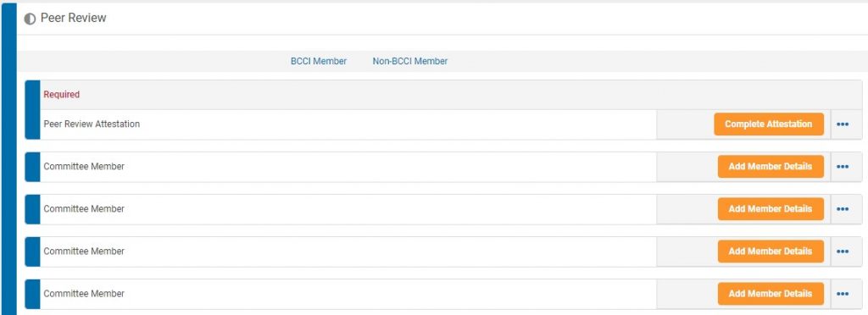Switch to the BCCI Member tab
Viewport: 868px width, 315px height.
pyautogui.click(x=319, y=61)
